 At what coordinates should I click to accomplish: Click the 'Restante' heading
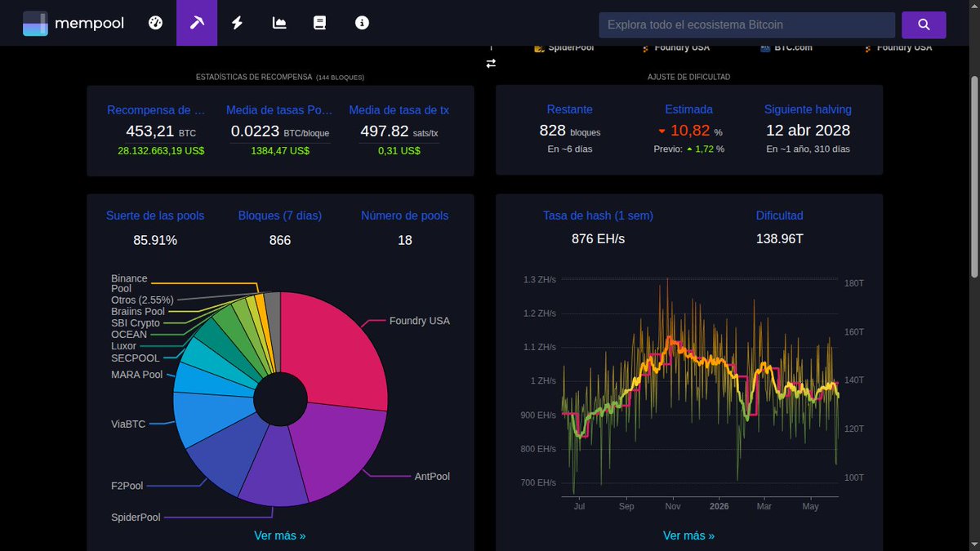pyautogui.click(x=570, y=109)
